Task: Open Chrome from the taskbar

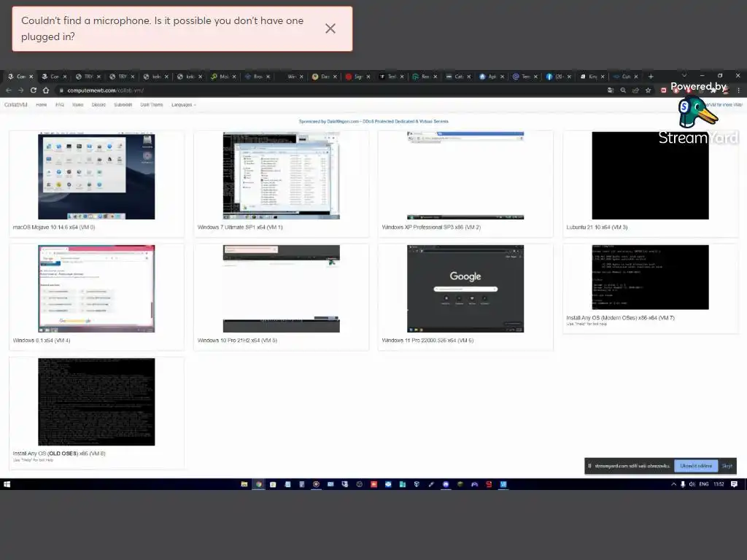Action: click(x=259, y=484)
